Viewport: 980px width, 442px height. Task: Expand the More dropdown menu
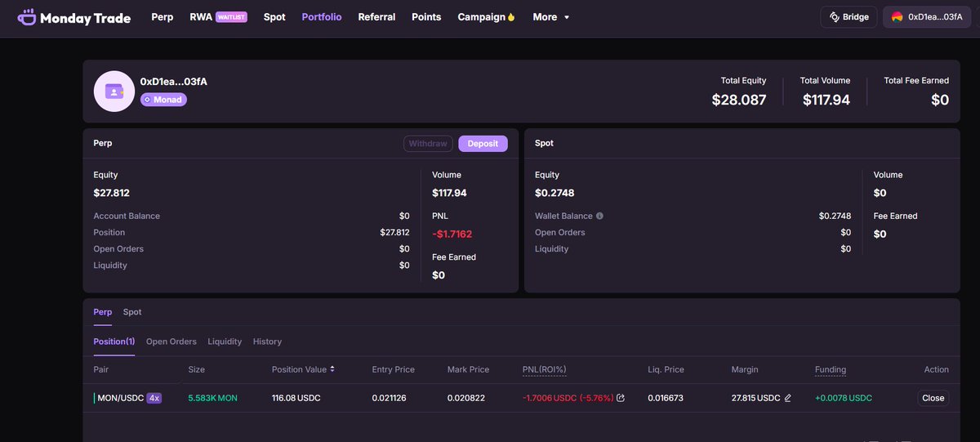coord(551,17)
